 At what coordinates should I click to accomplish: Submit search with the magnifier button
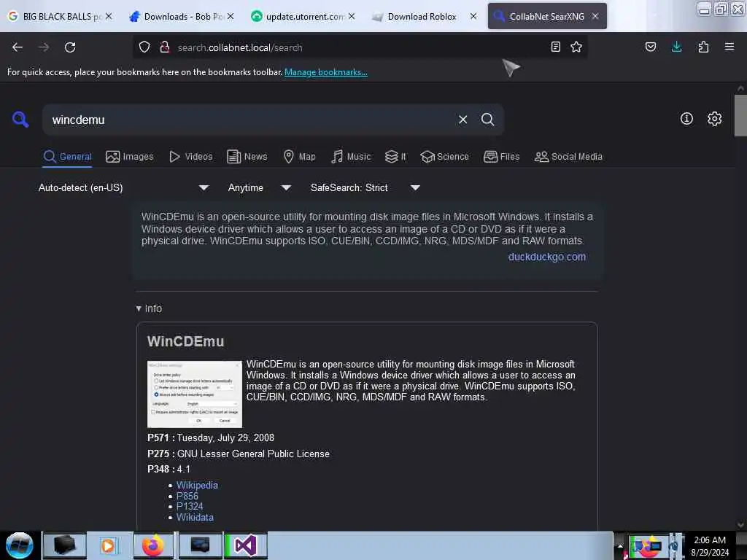[x=487, y=120]
